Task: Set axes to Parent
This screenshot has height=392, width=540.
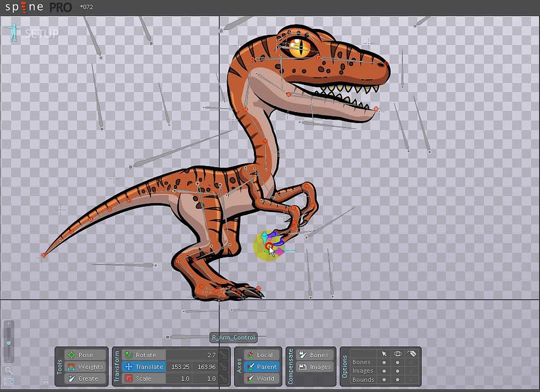Action: 262,367
